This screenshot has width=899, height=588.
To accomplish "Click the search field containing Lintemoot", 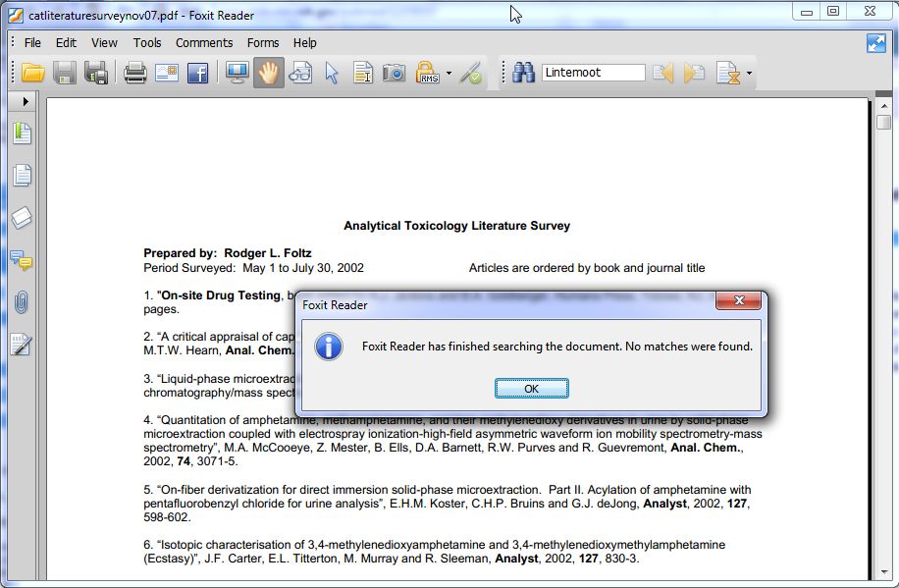I will [593, 73].
